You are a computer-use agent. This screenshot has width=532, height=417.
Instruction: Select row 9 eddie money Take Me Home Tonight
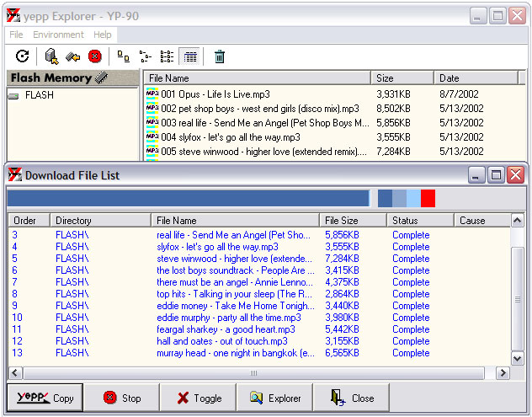pyautogui.click(x=259, y=306)
